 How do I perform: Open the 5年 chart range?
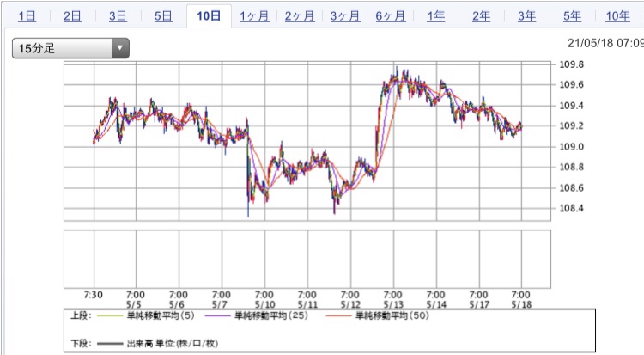click(572, 16)
